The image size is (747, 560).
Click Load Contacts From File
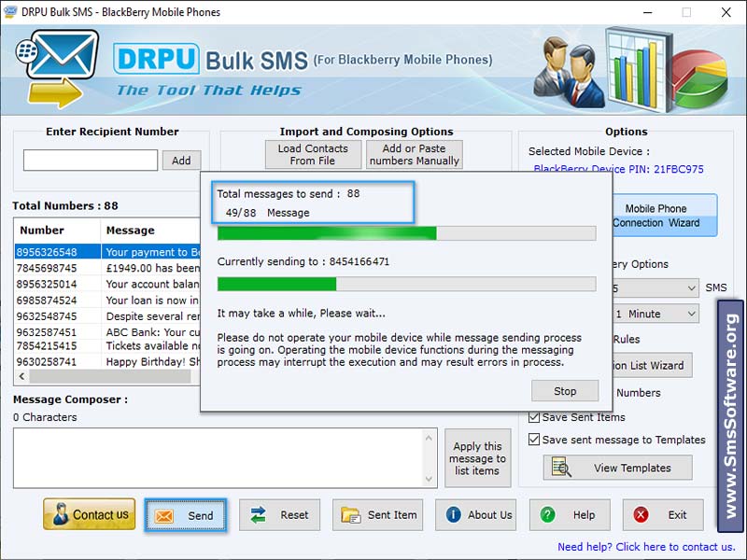[313, 154]
